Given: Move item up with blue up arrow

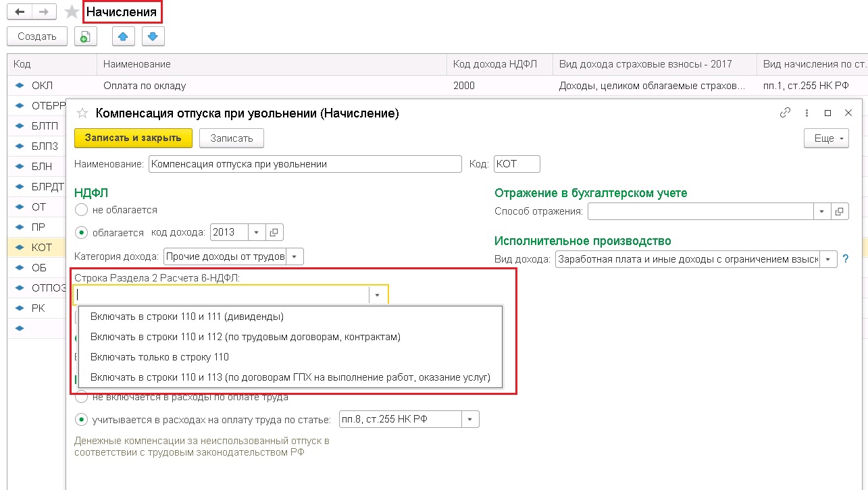Looking at the screenshot, I should [122, 36].
